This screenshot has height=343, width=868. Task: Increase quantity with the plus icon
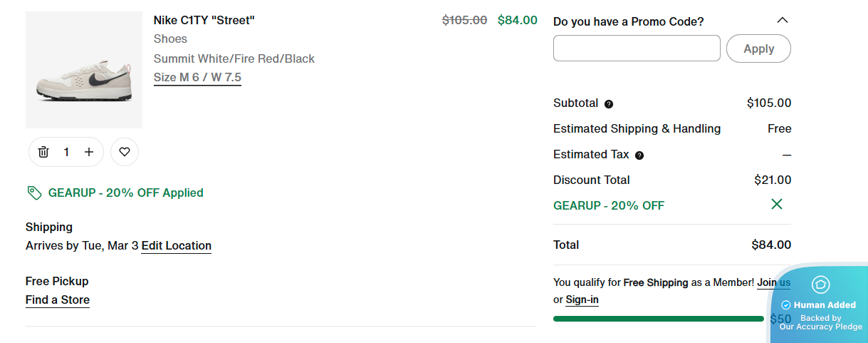click(x=89, y=152)
